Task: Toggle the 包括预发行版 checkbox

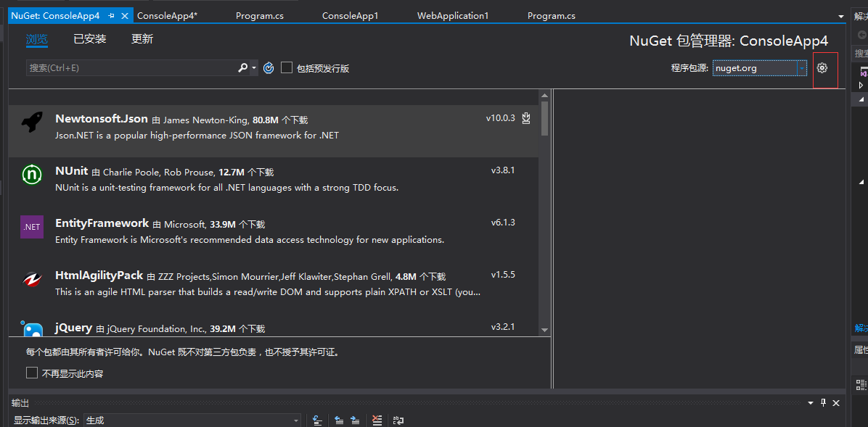Action: (287, 68)
